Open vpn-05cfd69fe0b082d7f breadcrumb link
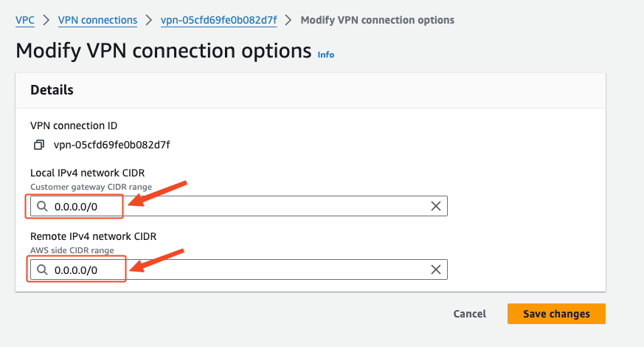 pyautogui.click(x=218, y=20)
